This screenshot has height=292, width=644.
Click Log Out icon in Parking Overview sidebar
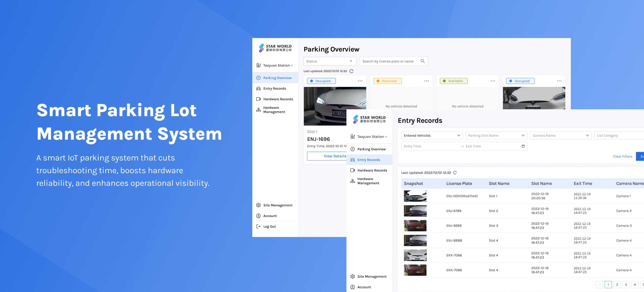pos(258,226)
